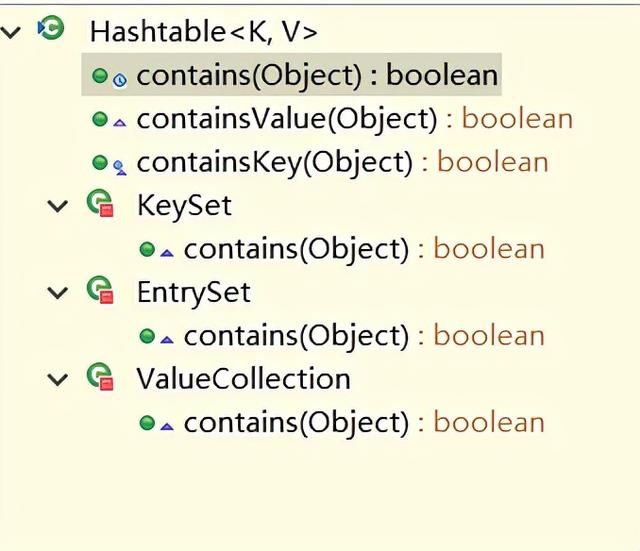Select the ValueCollection class label
The image size is (640, 551).
[x=243, y=379]
